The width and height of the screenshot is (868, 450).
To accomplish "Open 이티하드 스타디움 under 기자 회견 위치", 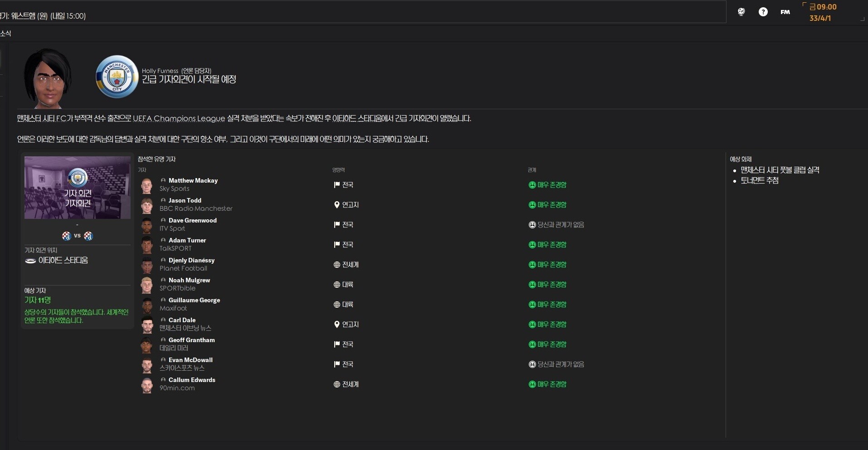I will pyautogui.click(x=63, y=261).
